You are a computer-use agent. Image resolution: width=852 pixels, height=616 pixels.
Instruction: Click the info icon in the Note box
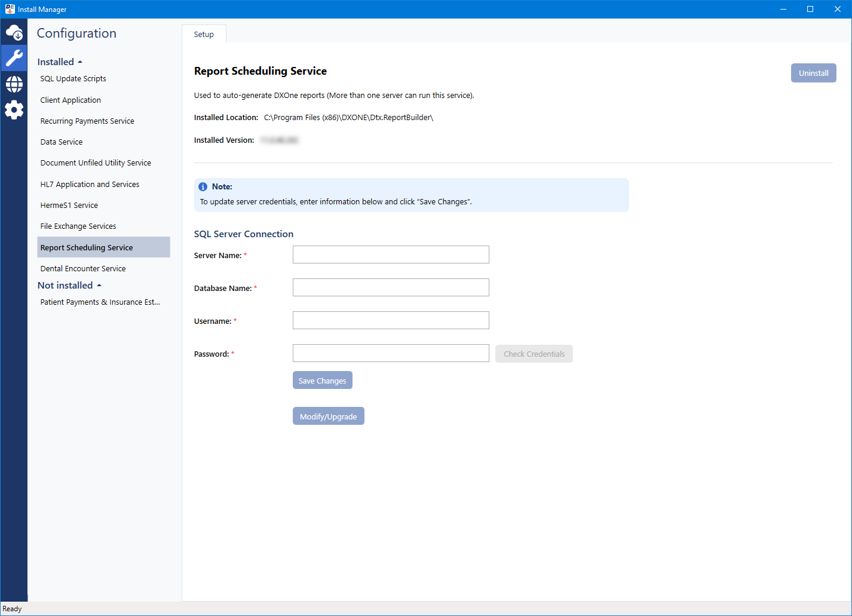(x=203, y=186)
